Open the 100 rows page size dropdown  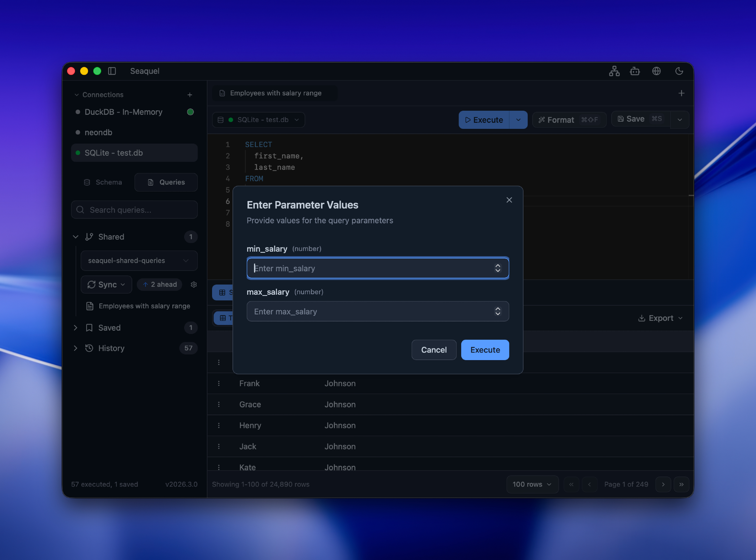[532, 484]
